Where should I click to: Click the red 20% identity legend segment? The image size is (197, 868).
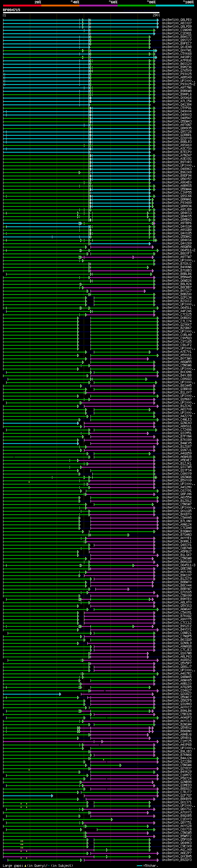tap(22, 6)
